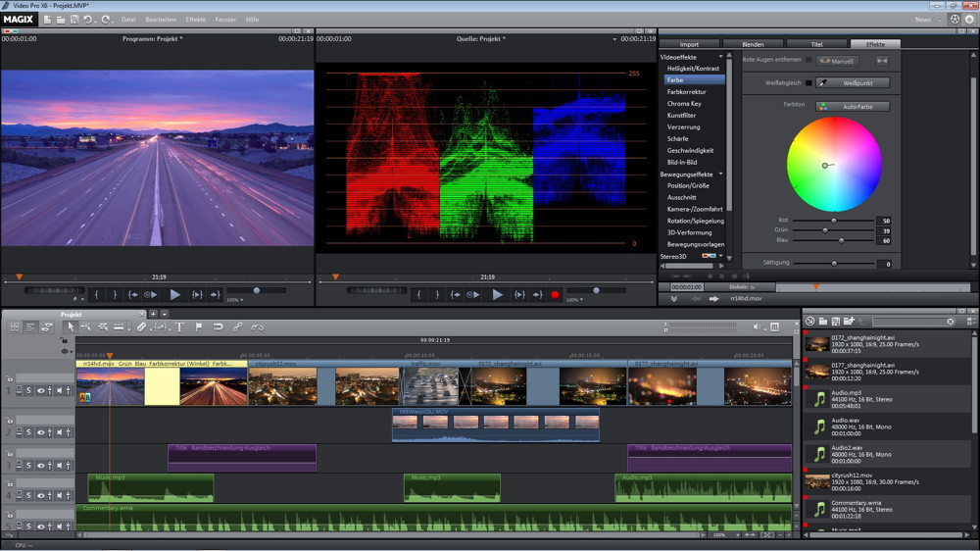Click the Rot slider
The image size is (980, 551).
833,221
